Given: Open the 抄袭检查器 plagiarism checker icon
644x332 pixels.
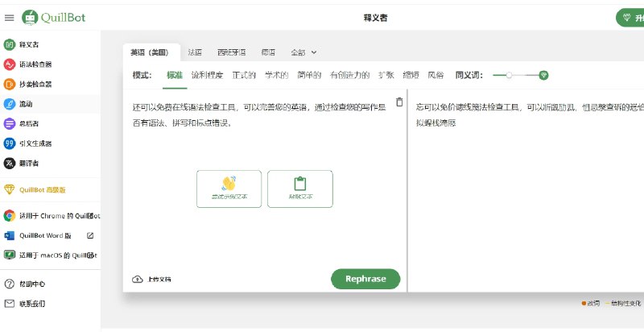Looking at the screenshot, I should pyautogui.click(x=10, y=85).
